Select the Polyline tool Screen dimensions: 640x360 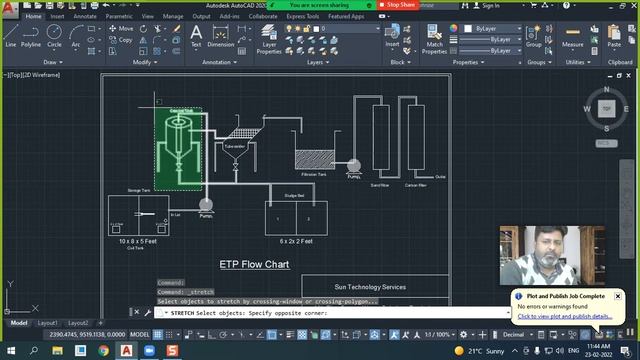point(31,36)
